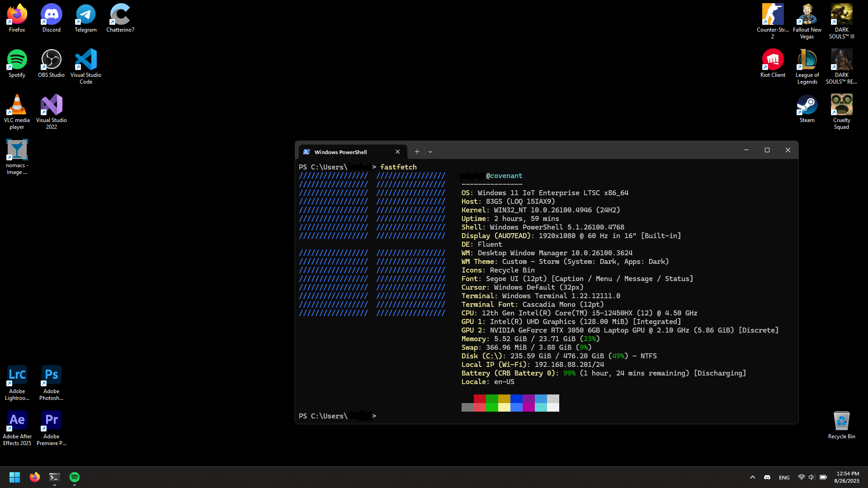Click the Disk (C:\) usage line
Image resolution: width=868 pixels, height=488 pixels.
(x=559, y=356)
